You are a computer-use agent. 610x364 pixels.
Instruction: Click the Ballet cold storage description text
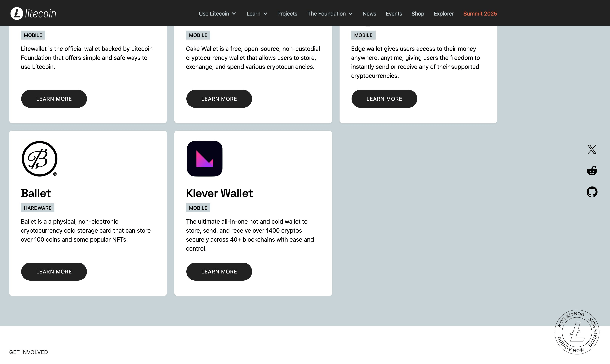(86, 231)
